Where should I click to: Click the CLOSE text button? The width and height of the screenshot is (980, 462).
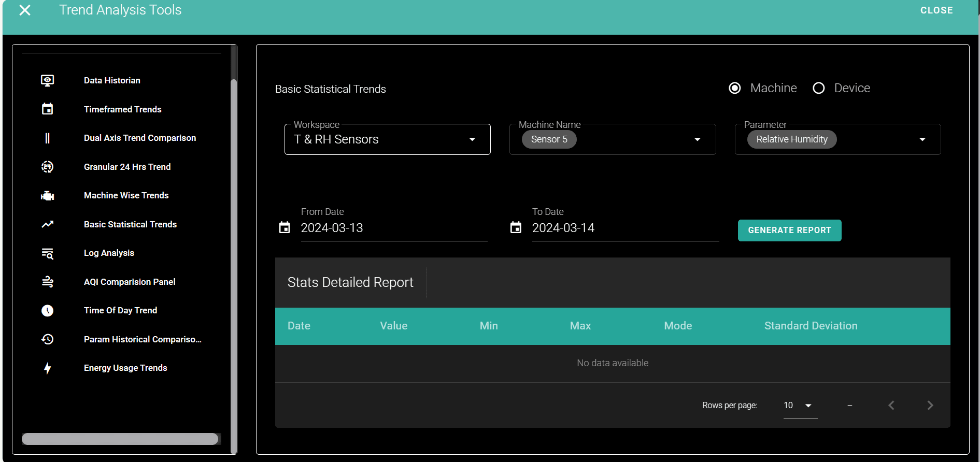pyautogui.click(x=936, y=10)
